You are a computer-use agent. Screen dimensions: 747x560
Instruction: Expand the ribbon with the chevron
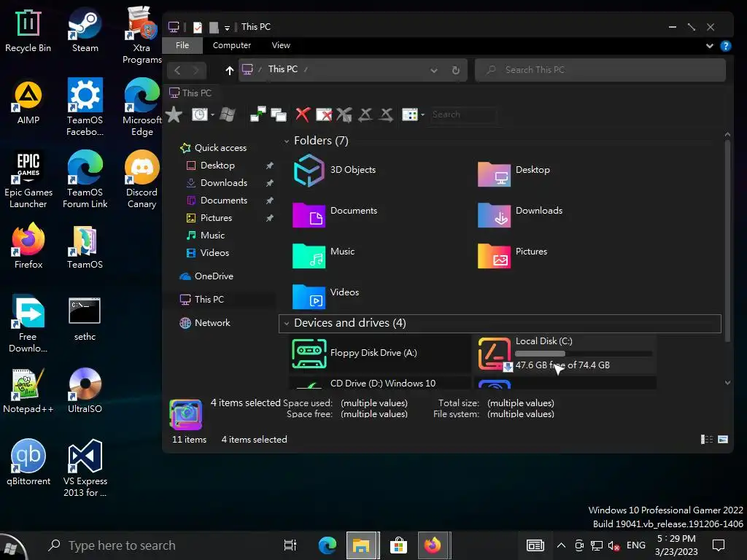pos(709,46)
